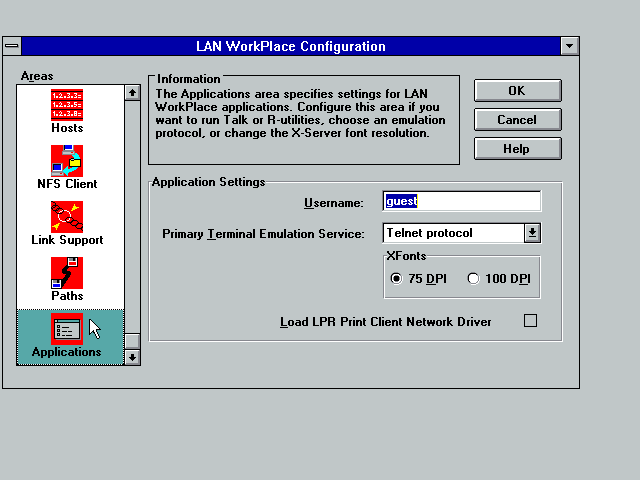
Task: Click the 'Applications' label in Areas
Action: pos(67,352)
